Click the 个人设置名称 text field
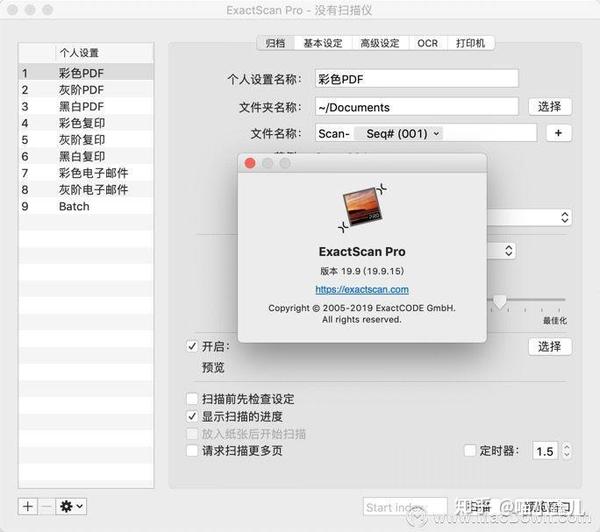The height and width of the screenshot is (532, 600). [x=417, y=79]
